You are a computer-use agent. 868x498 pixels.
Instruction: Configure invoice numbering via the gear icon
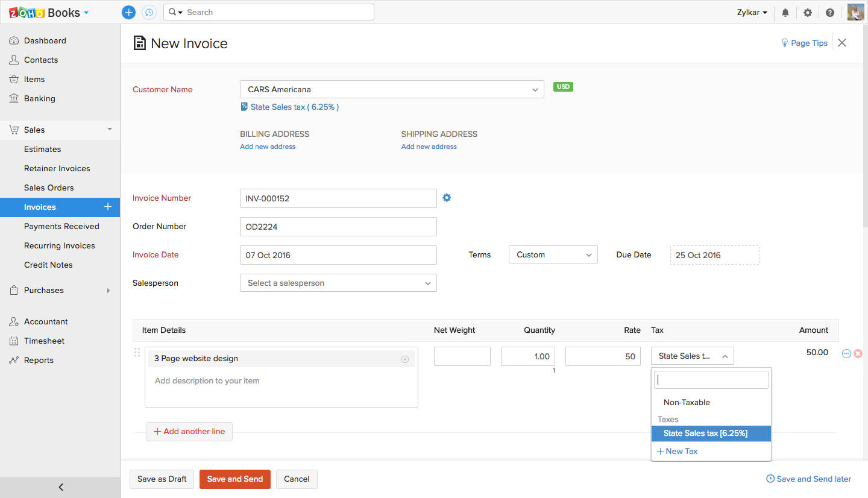point(447,198)
